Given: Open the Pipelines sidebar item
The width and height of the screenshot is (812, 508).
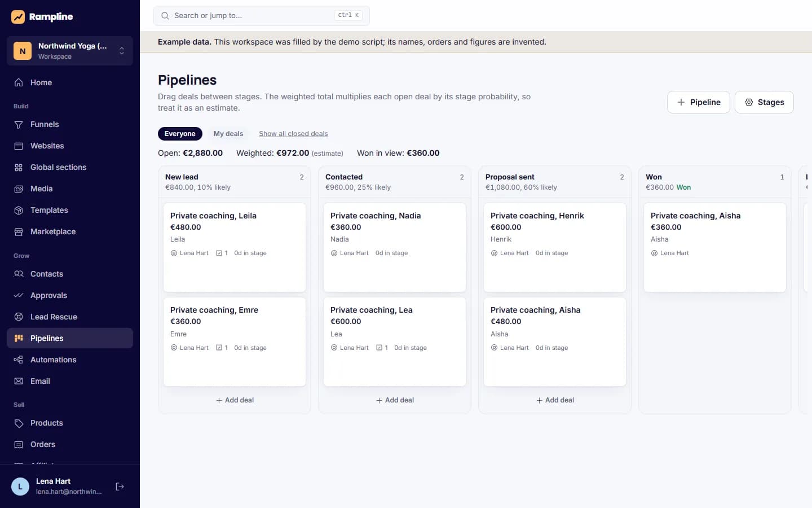Looking at the screenshot, I should [x=70, y=338].
